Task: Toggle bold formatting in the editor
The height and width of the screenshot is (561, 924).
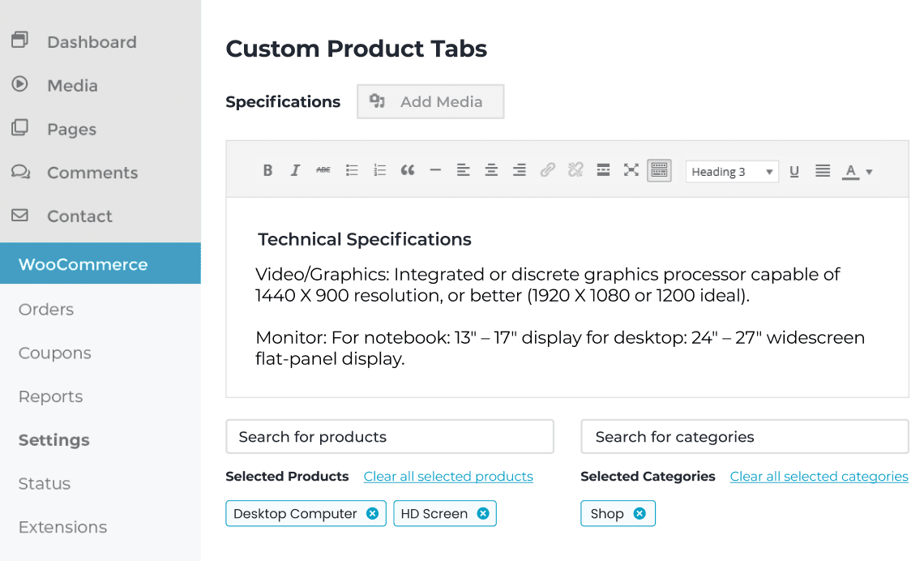Action: click(268, 170)
